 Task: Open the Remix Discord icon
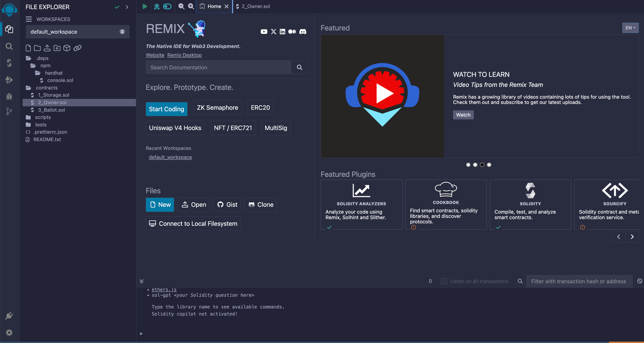click(303, 31)
